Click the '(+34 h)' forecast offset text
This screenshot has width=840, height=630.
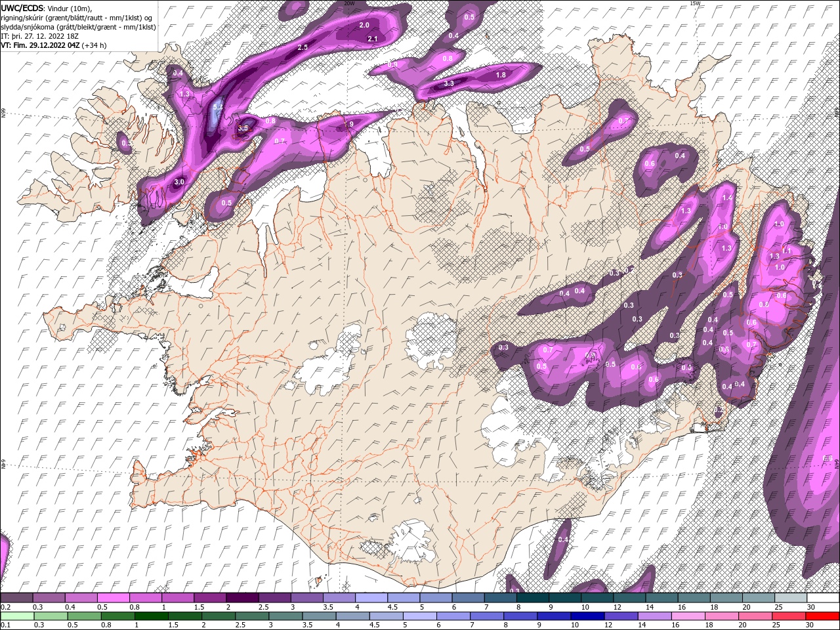(x=94, y=45)
